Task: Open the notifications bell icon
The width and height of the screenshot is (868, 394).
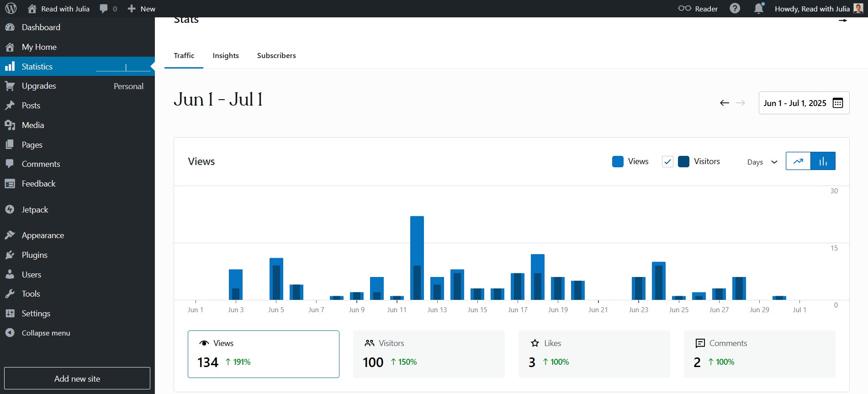Action: click(x=758, y=9)
